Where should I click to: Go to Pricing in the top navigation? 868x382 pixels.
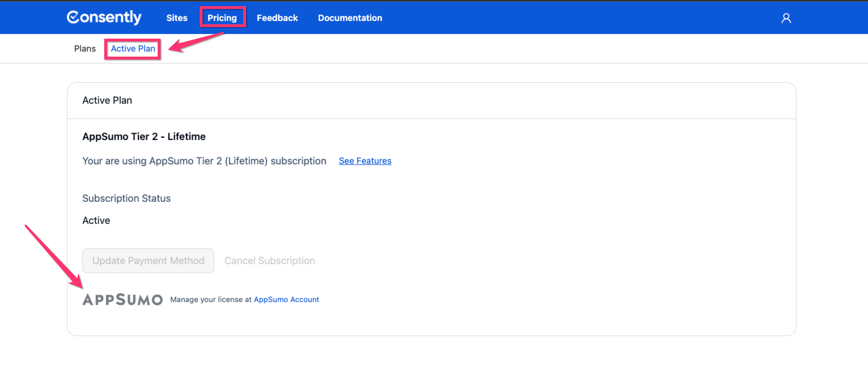[x=222, y=18]
